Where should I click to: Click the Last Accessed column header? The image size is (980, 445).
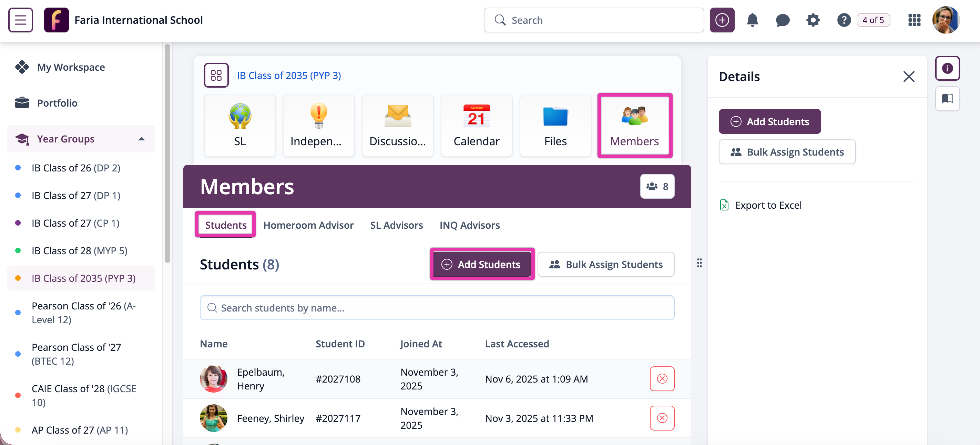517,344
